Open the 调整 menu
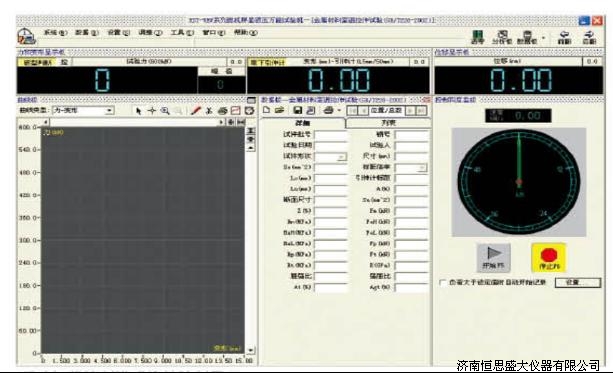 click(x=150, y=33)
